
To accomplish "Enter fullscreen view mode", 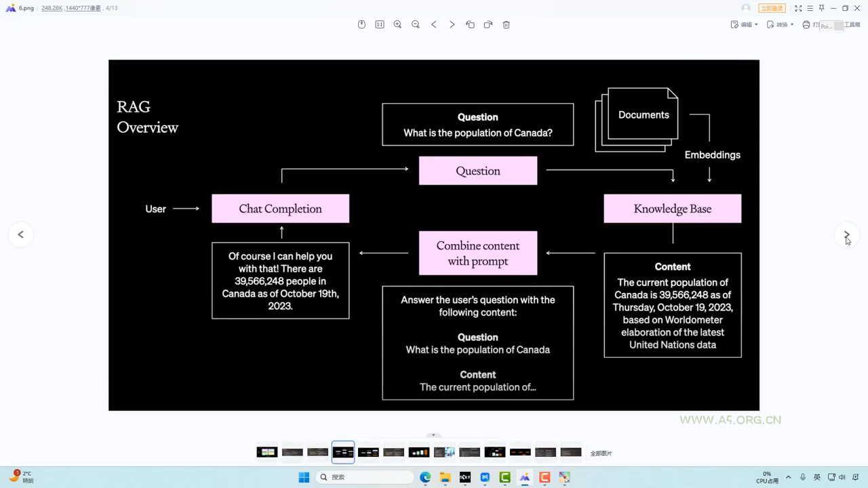I will (x=798, y=8).
